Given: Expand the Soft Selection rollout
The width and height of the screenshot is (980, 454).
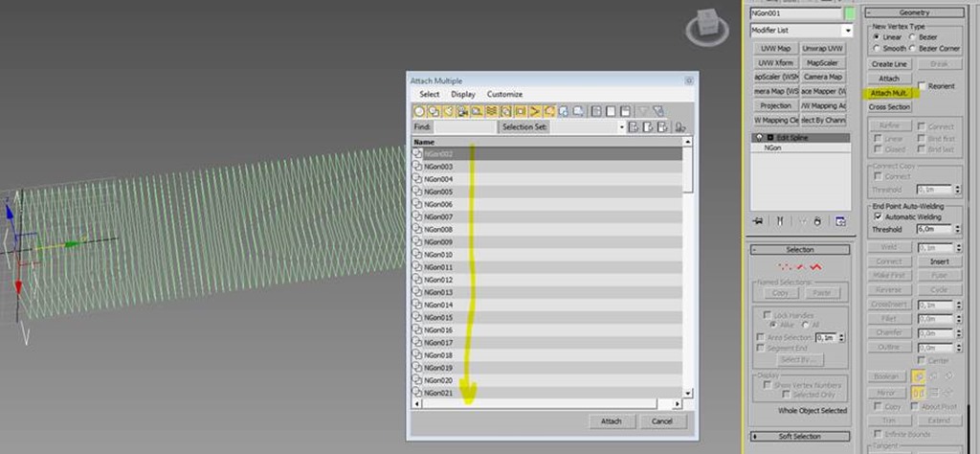Looking at the screenshot, I should point(800,436).
